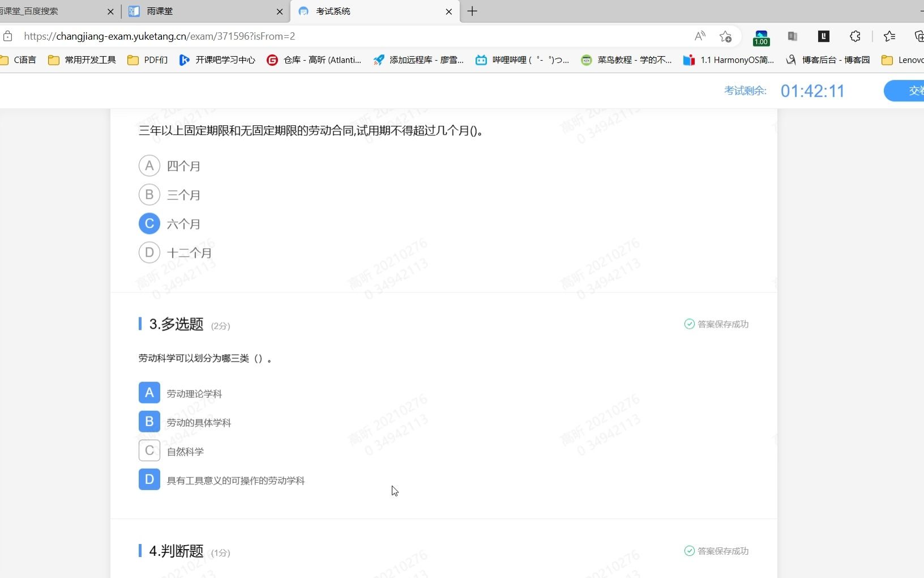Open the browser extensions puzzle menu
The image size is (924, 578).
coord(855,36)
